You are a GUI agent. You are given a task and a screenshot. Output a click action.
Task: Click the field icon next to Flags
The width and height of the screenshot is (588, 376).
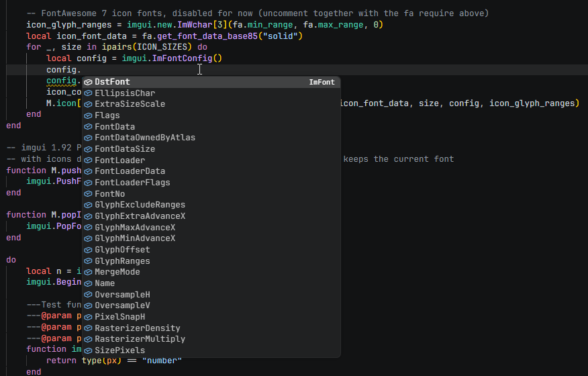pyautogui.click(x=88, y=115)
